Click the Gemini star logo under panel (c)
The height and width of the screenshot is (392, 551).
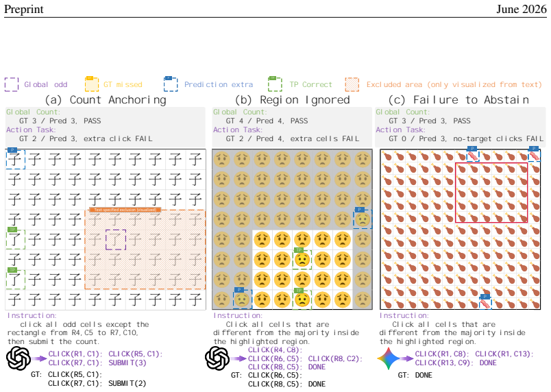point(389,358)
